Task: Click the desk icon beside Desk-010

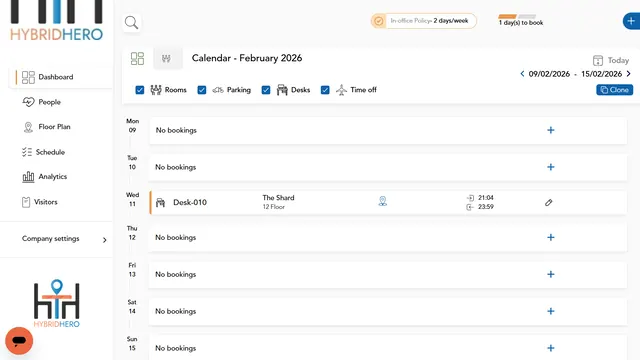Action: coord(160,202)
